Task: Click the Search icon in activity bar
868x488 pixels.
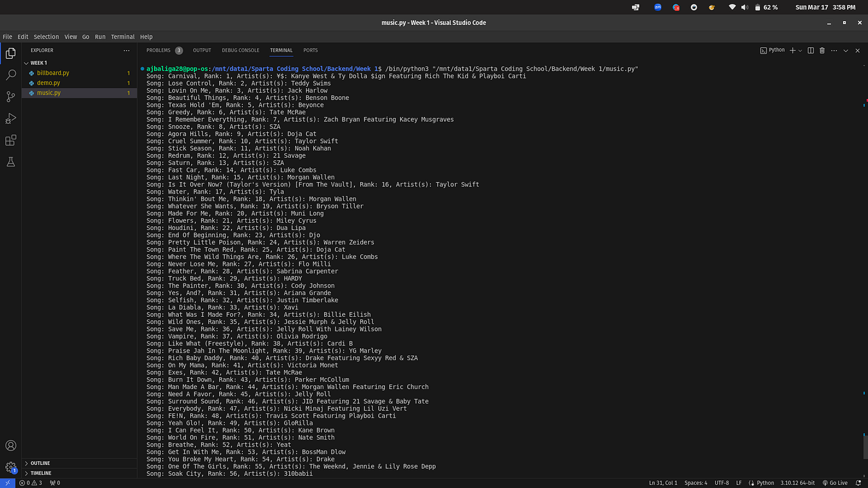Action: (10, 75)
